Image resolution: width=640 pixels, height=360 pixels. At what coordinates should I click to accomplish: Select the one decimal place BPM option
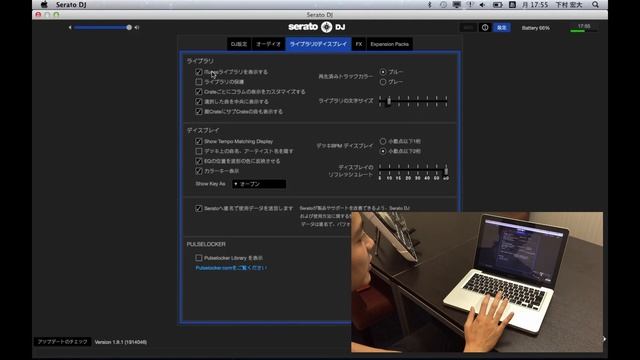pos(383,141)
